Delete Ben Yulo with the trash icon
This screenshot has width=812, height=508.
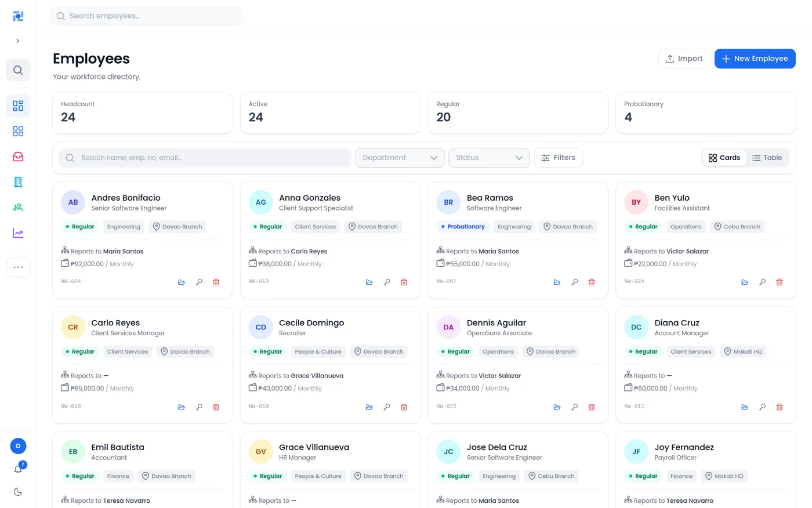[780, 282]
